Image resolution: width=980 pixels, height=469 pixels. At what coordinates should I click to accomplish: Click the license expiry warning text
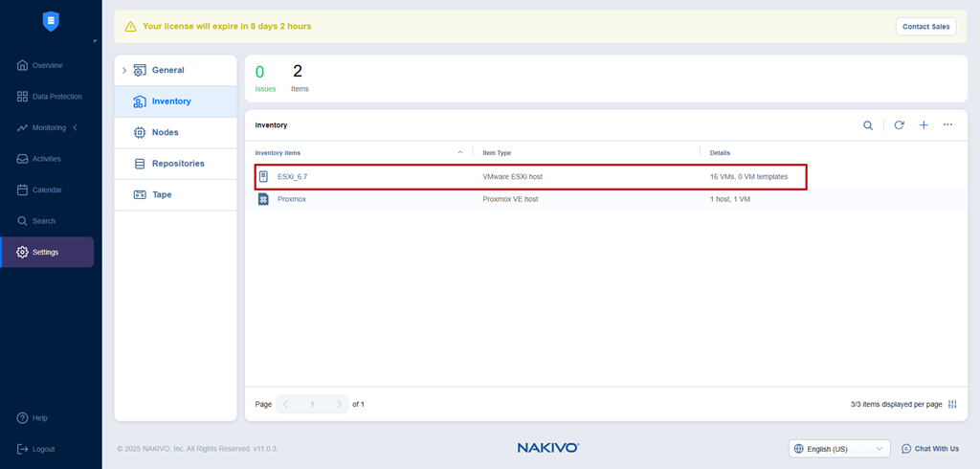[227, 26]
